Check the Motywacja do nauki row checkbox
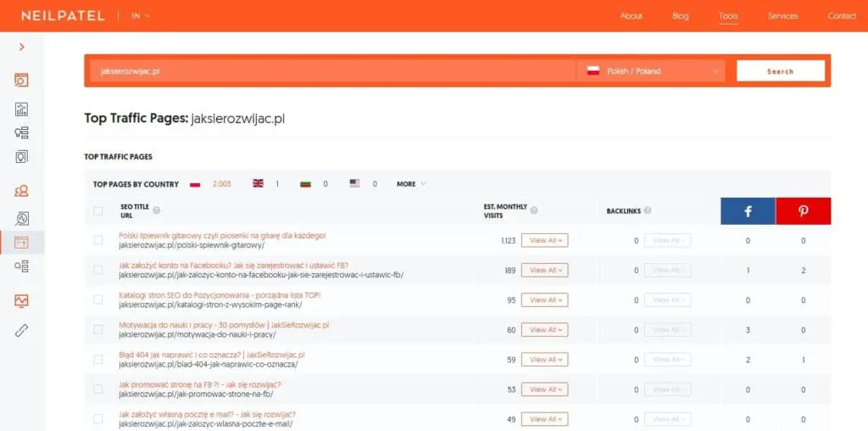The image size is (868, 431). 98,330
